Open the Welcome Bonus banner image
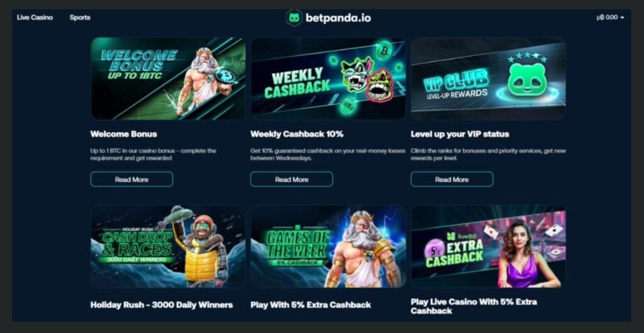 168,79
